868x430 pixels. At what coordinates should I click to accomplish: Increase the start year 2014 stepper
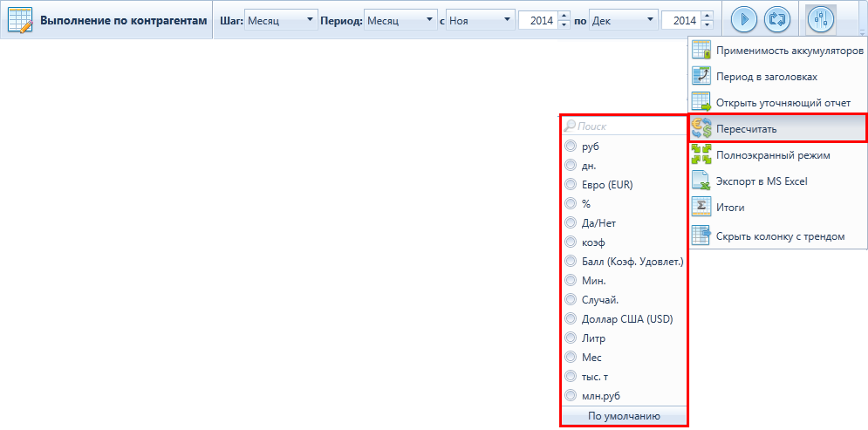pyautogui.click(x=564, y=16)
